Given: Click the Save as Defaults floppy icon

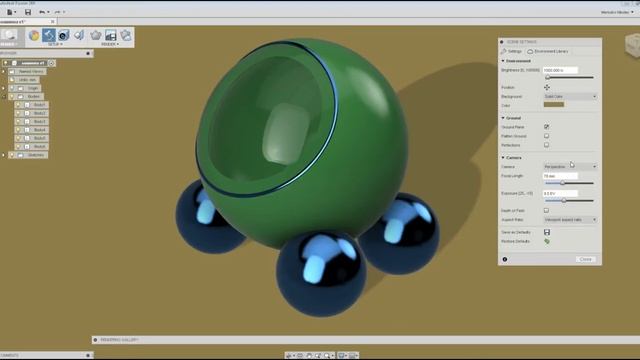Looking at the screenshot, I should coord(547,232).
